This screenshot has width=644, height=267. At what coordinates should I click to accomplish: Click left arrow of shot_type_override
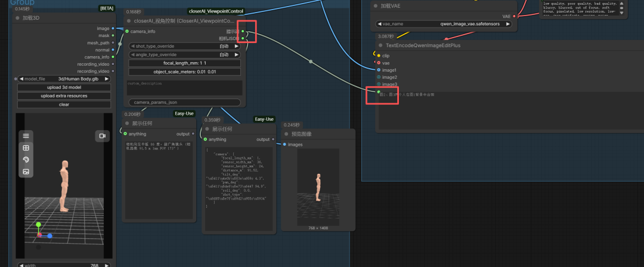133,46
